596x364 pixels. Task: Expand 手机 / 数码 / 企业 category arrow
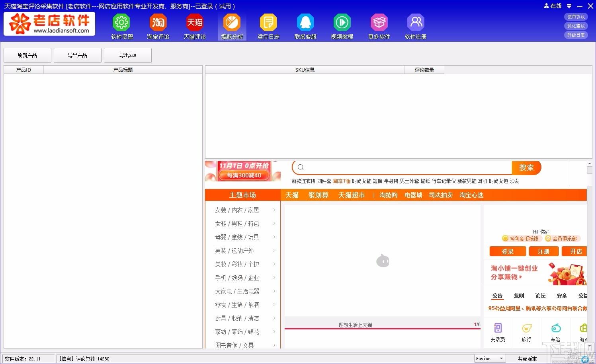click(274, 278)
